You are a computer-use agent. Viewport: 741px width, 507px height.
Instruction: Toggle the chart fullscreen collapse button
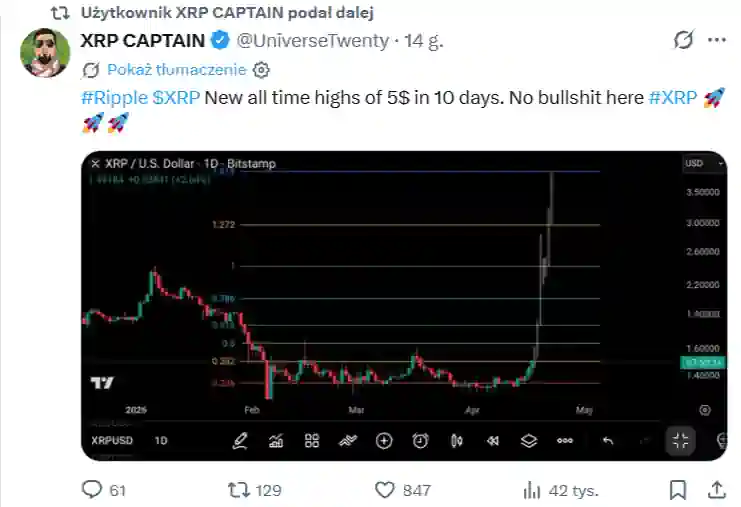(680, 440)
